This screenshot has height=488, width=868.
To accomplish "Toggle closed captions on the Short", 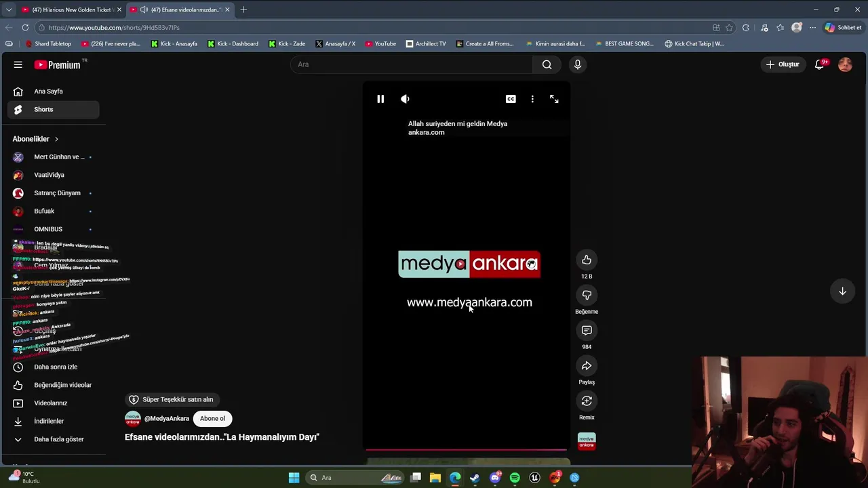I will (x=511, y=99).
